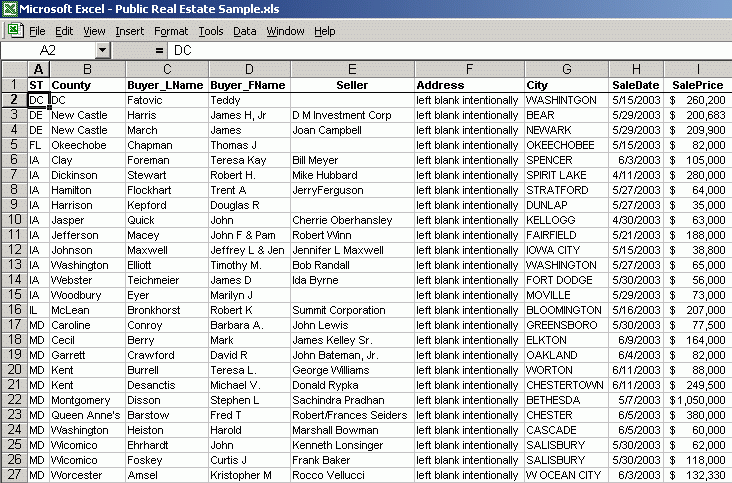Click the cell Joan Campbell
The image size is (732, 483).
pos(352,130)
